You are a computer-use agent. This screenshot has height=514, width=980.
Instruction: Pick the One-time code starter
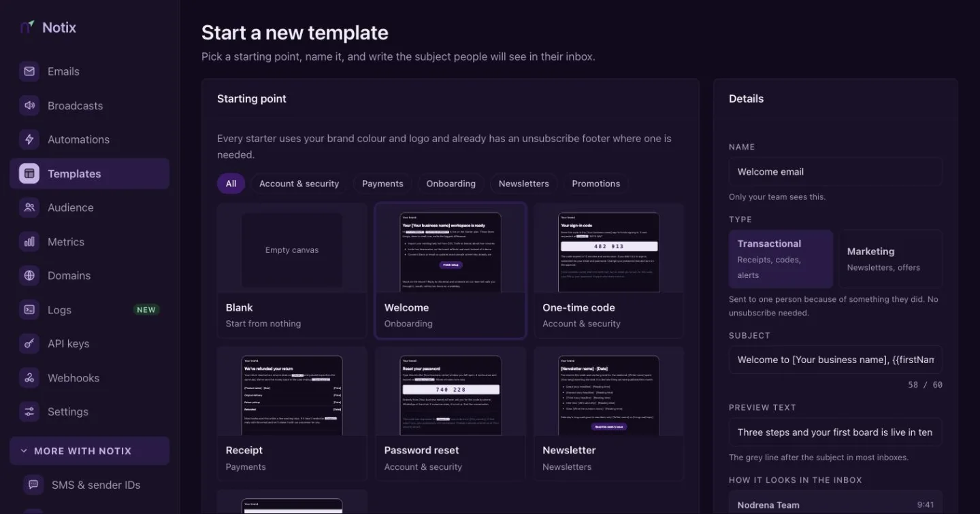pos(608,271)
